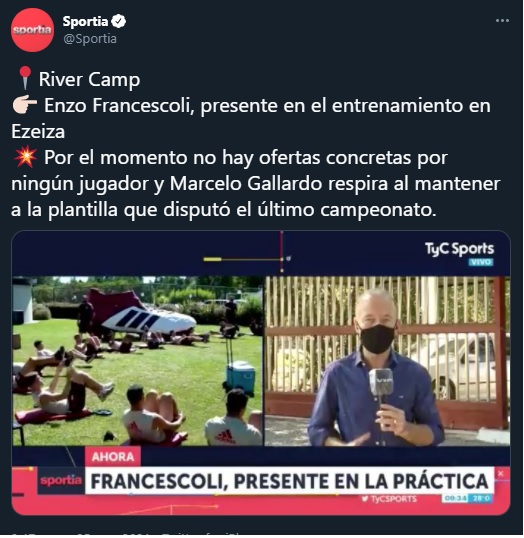Image resolution: width=524 pixels, height=538 pixels.
Task: Click the collision emoji before Por el momento
Action: [x=25, y=157]
